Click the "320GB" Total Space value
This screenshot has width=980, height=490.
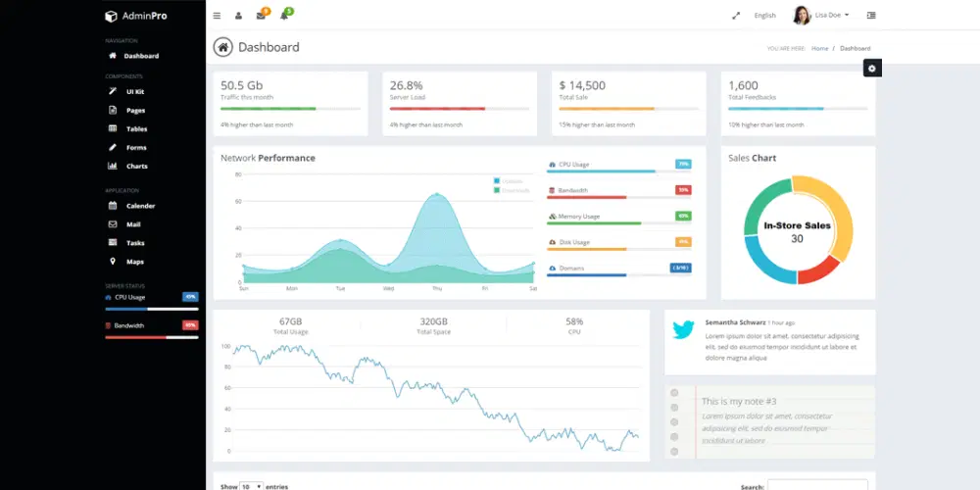point(434,321)
